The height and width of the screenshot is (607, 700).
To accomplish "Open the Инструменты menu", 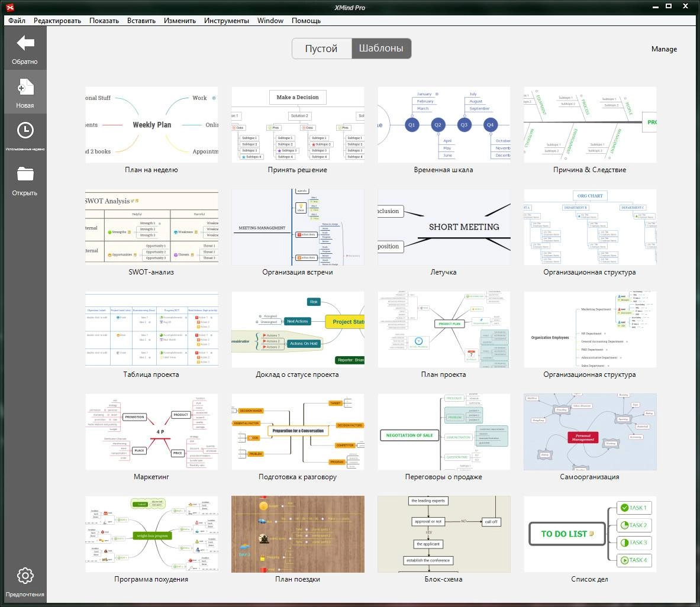I will [227, 21].
